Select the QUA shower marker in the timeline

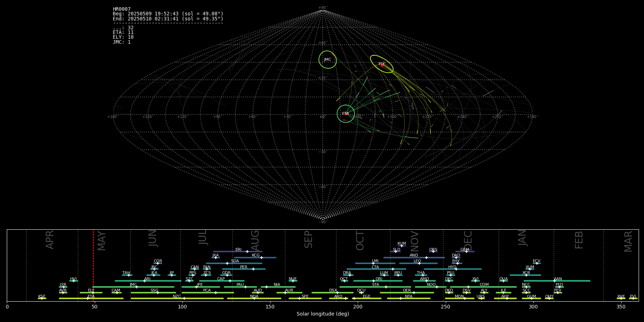point(503,281)
